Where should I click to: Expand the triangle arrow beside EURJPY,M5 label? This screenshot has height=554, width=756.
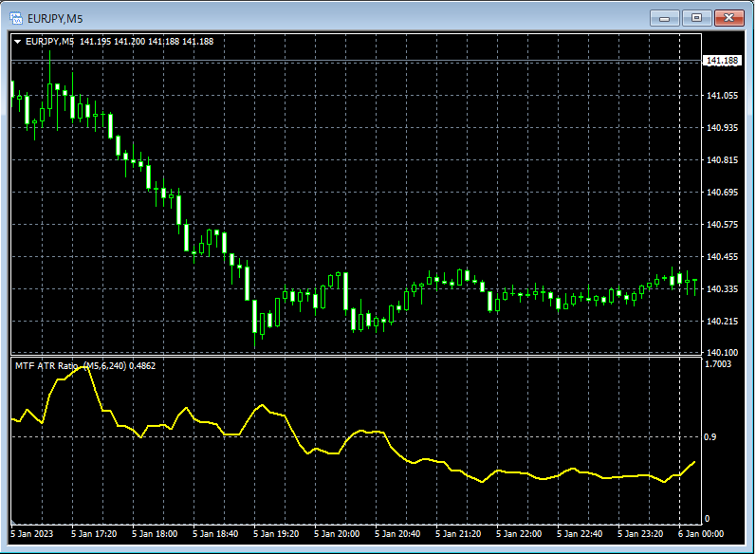coord(17,41)
